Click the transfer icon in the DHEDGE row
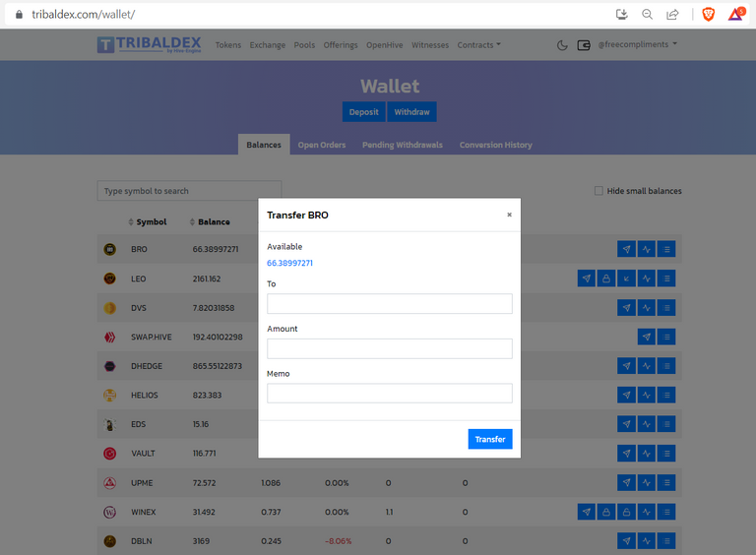This screenshot has height=555, width=756. tap(626, 366)
